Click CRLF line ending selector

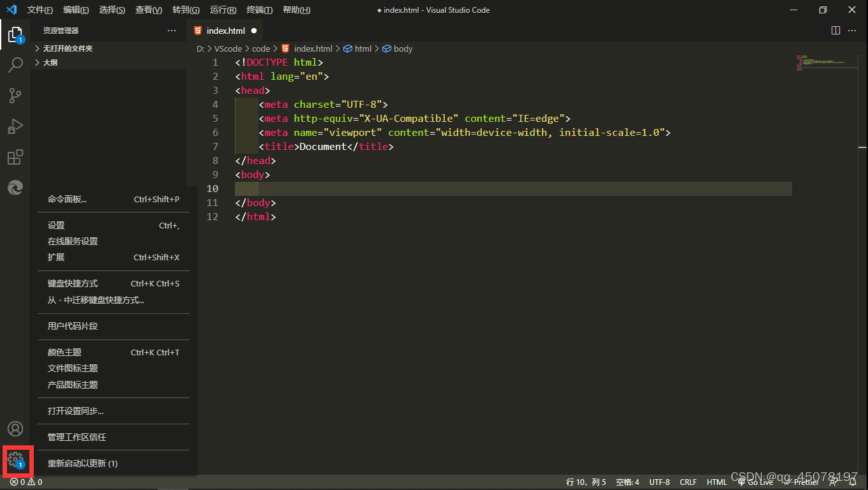pos(688,482)
